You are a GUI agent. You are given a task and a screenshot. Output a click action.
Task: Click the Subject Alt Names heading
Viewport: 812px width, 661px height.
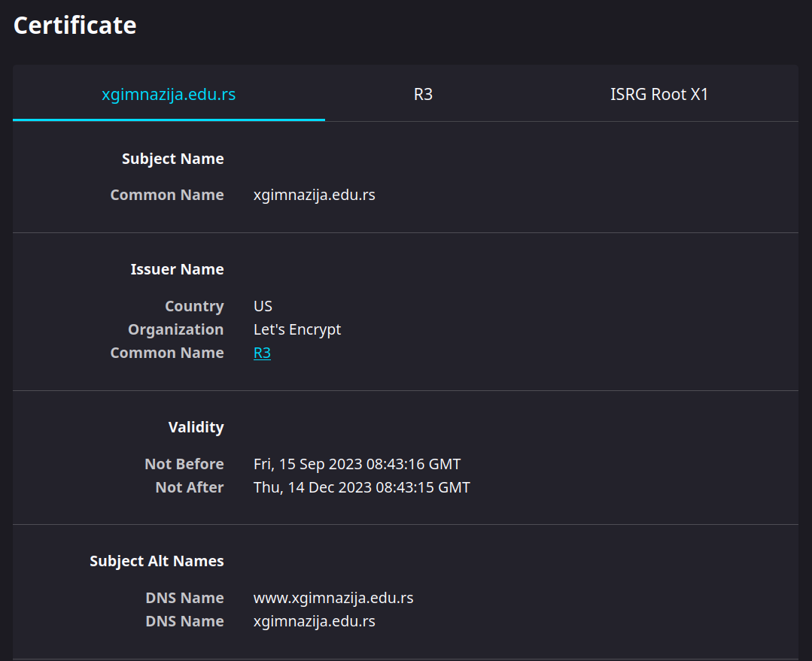(x=157, y=562)
